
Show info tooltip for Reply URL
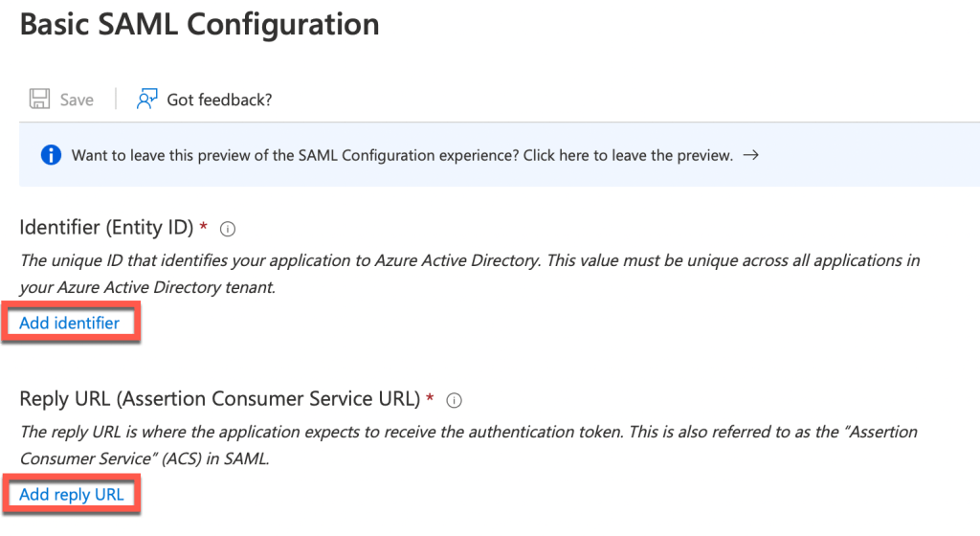pyautogui.click(x=456, y=399)
